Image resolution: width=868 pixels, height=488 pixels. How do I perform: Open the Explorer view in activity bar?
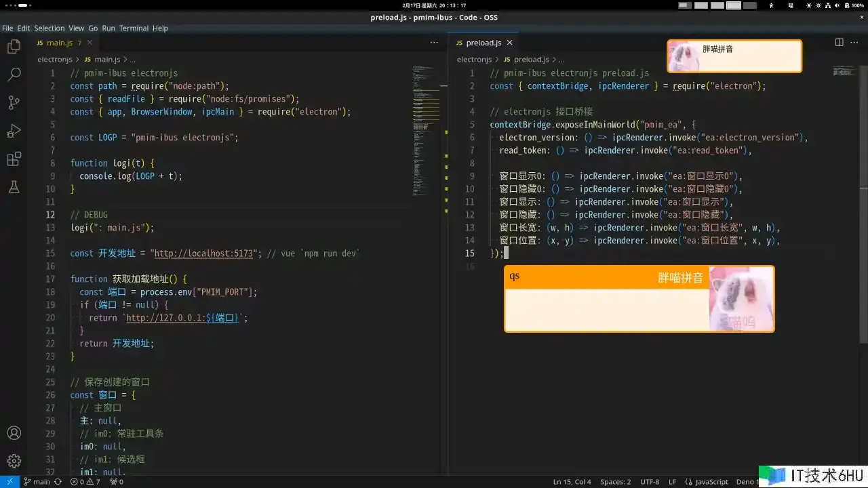coord(14,47)
